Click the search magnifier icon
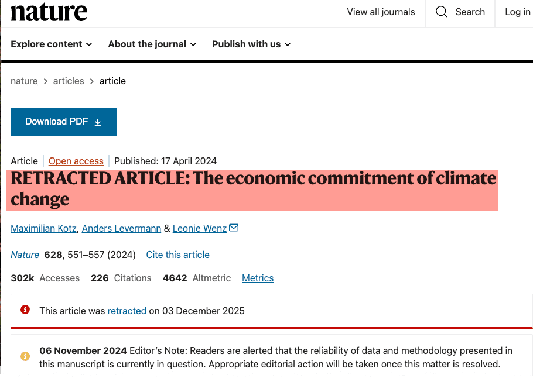This screenshot has height=392, width=533. tap(442, 12)
